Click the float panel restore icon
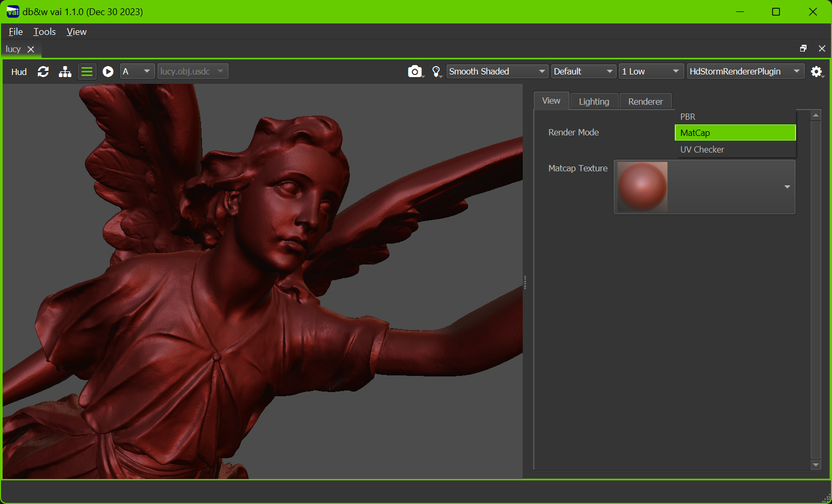This screenshot has width=832, height=504. [x=803, y=48]
